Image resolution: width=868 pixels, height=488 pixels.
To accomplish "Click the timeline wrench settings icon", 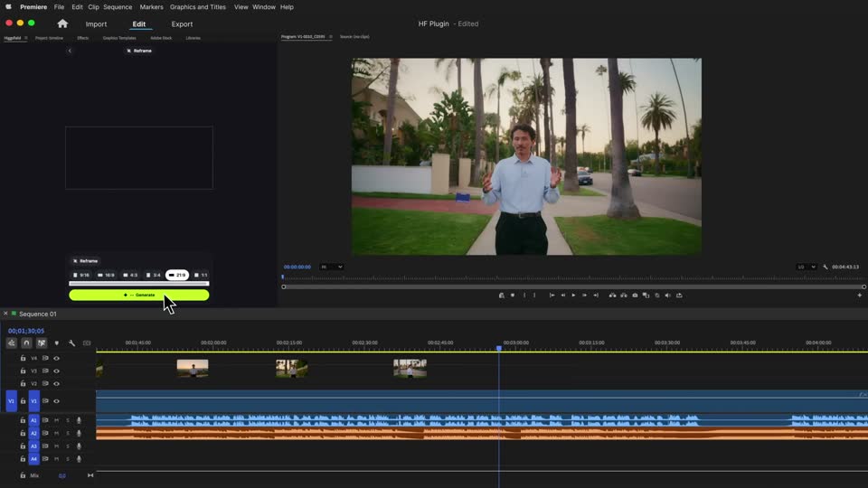I will click(72, 343).
